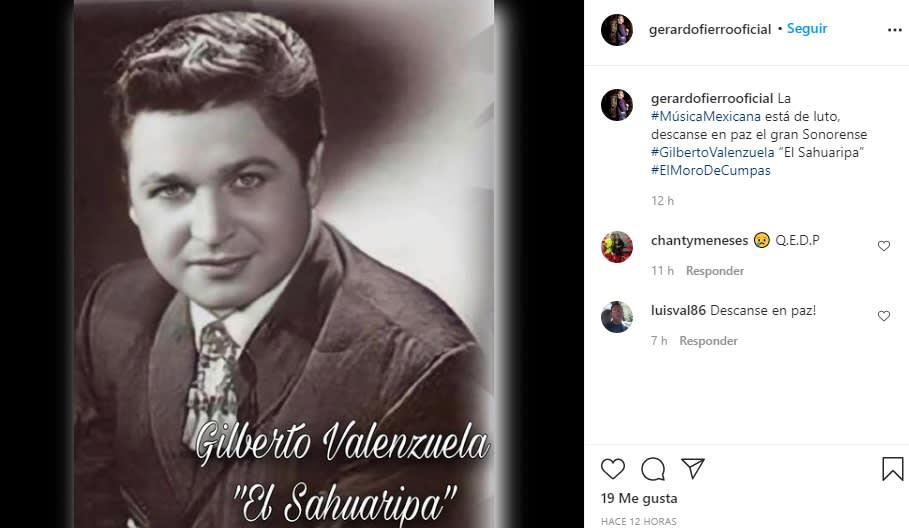This screenshot has width=909, height=528.
Task: Reply to chantymeneses comment via Responder
Action: [715, 271]
